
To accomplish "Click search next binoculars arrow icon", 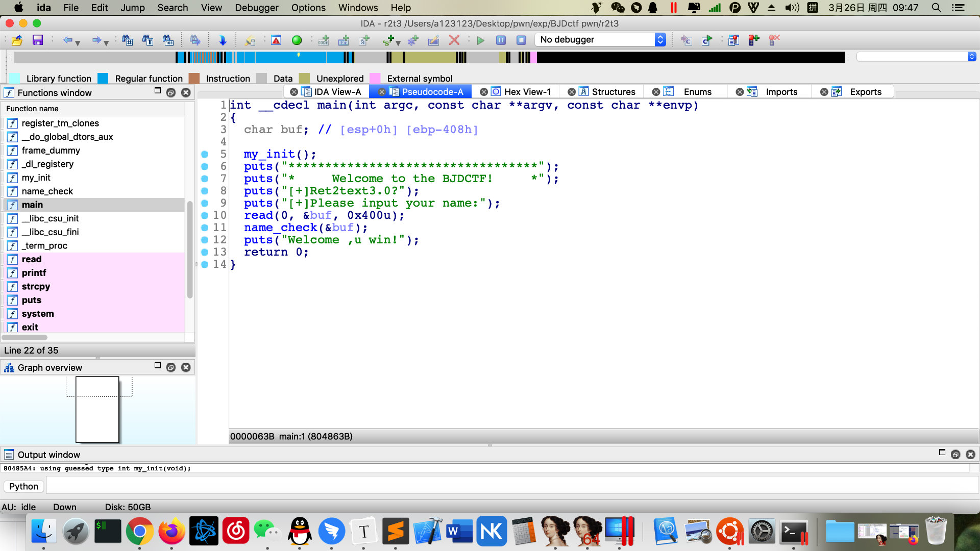I will (194, 40).
